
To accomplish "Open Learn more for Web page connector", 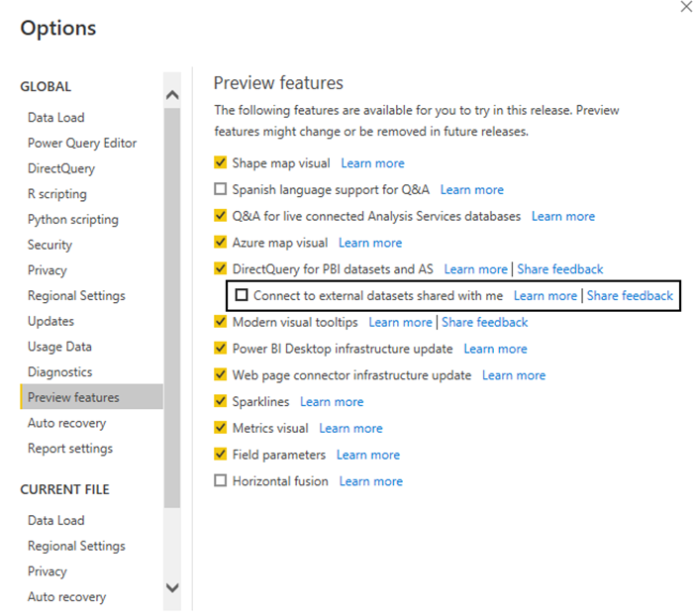I will coord(514,375).
